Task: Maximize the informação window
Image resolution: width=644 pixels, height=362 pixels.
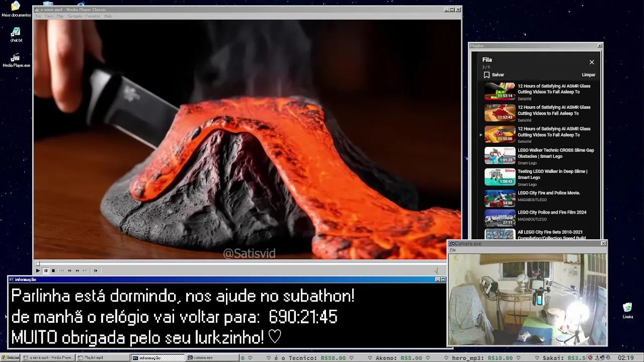Action: [x=443, y=280]
